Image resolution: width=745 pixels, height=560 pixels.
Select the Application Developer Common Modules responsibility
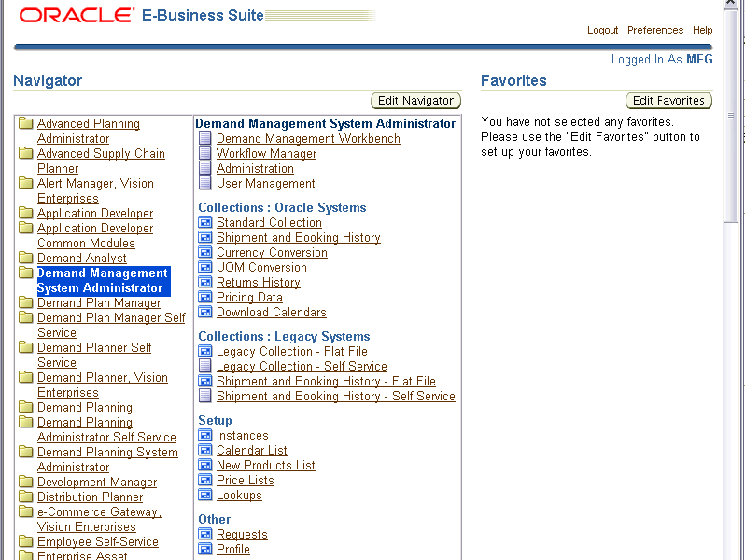tap(95, 235)
